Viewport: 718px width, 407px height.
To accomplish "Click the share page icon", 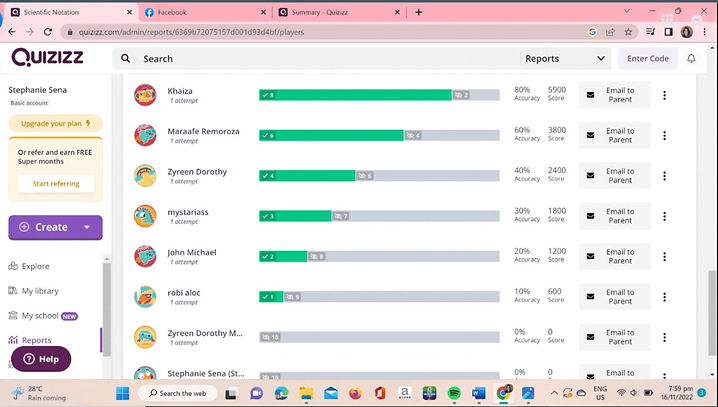I will (610, 32).
